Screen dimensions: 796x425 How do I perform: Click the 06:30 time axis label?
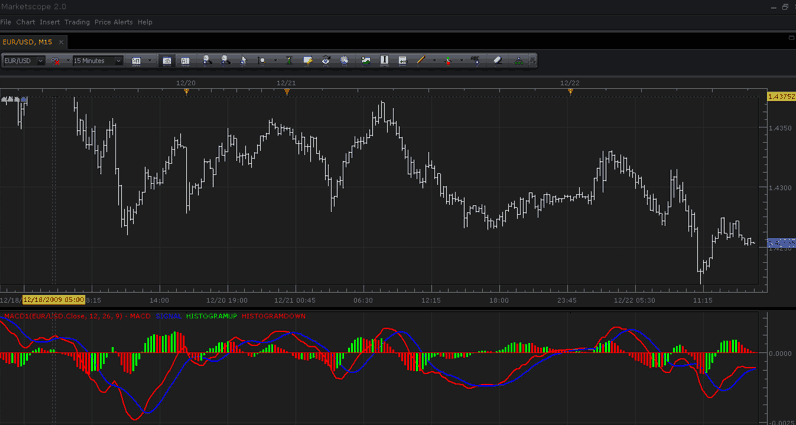coord(363,301)
